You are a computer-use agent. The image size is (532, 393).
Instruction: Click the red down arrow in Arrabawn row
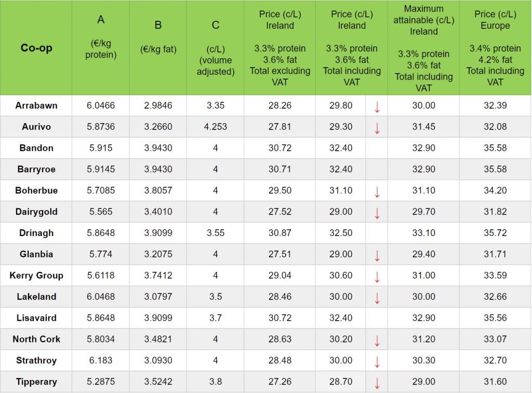click(x=377, y=107)
